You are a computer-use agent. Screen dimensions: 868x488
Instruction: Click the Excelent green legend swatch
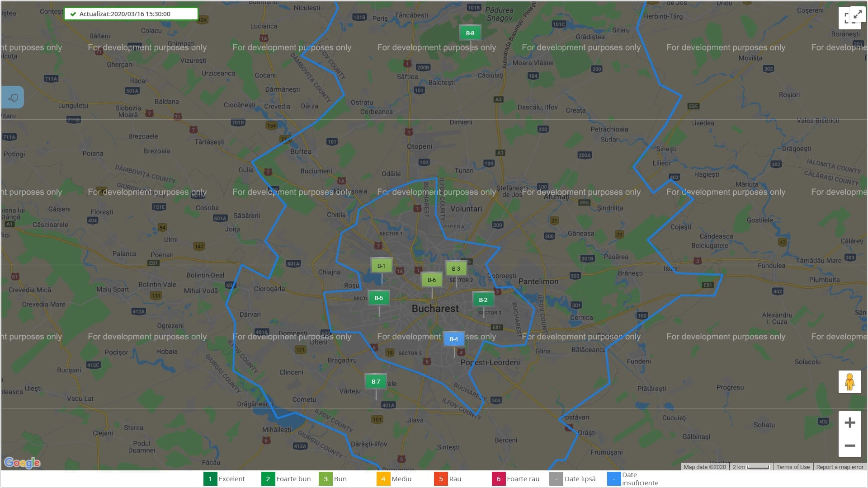(x=210, y=479)
